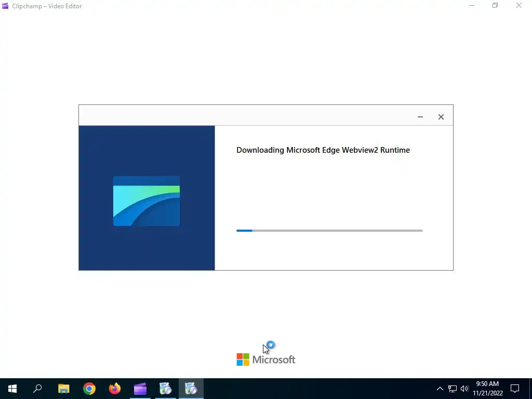Close the Clipchamp Video Editor window
This screenshot has height=399, width=532.
click(519, 5)
